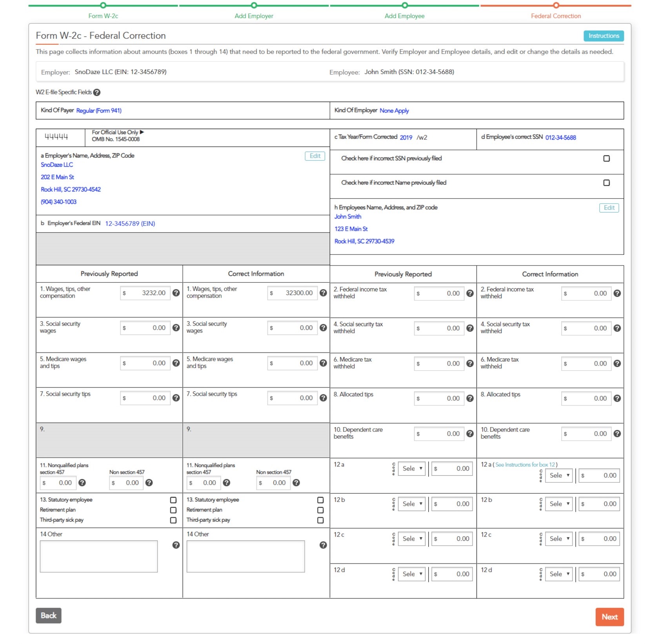Check the incorrect SSN previously filed box
Image resolution: width=662 pixels, height=644 pixels.
[606, 158]
